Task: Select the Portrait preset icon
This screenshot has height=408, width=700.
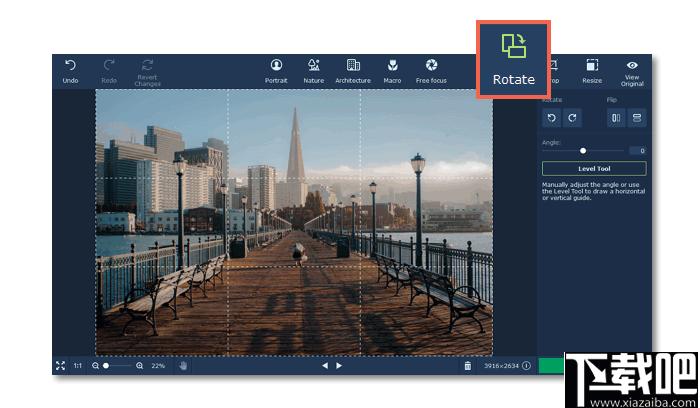Action: tap(276, 65)
